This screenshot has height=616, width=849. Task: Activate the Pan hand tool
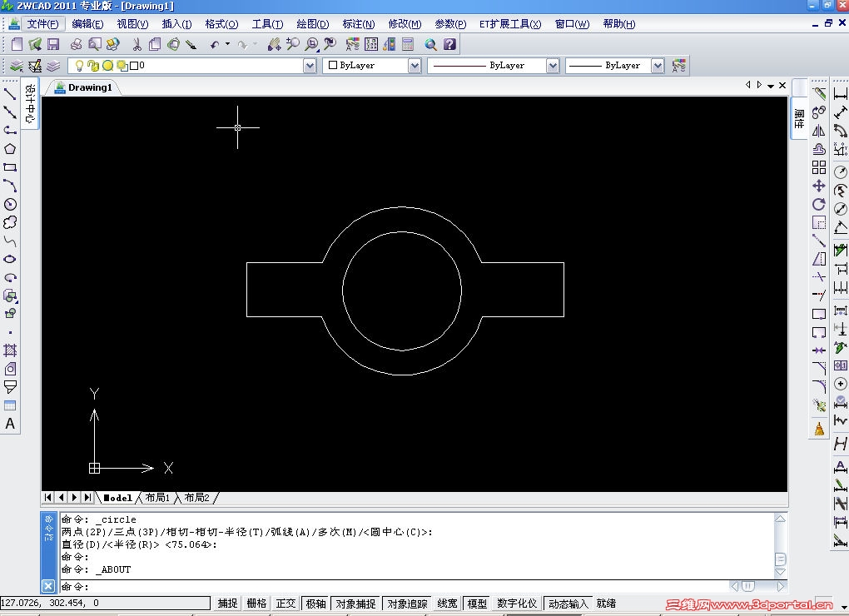[274, 44]
